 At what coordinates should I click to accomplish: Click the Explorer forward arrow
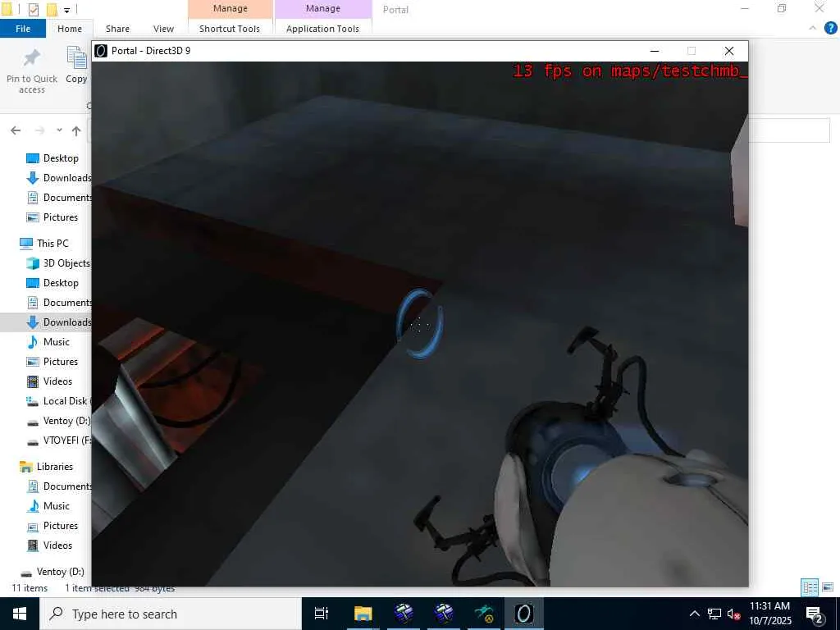[39, 130]
